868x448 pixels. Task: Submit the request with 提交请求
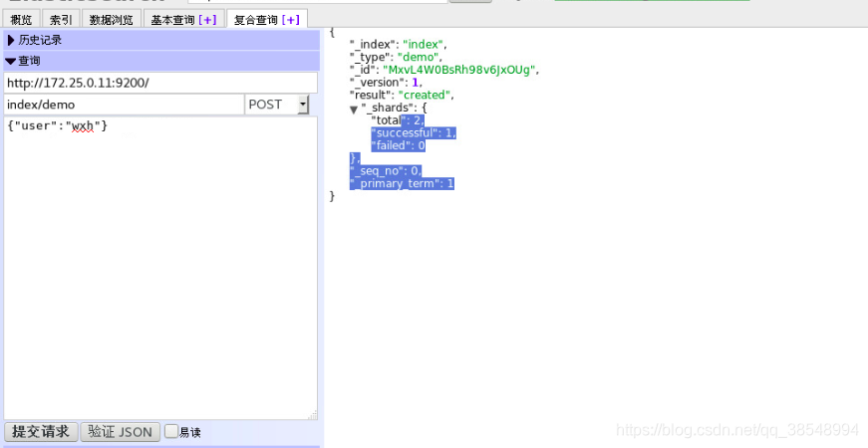[x=41, y=431]
